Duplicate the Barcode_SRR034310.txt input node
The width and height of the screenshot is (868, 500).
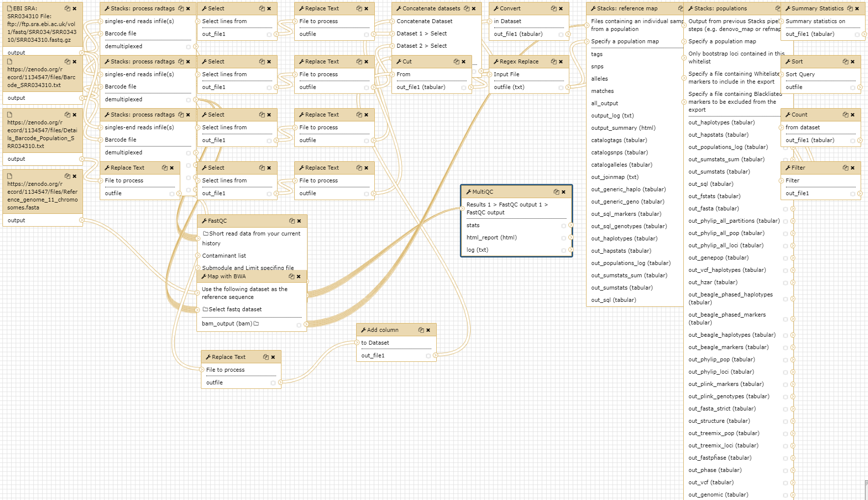(67, 61)
